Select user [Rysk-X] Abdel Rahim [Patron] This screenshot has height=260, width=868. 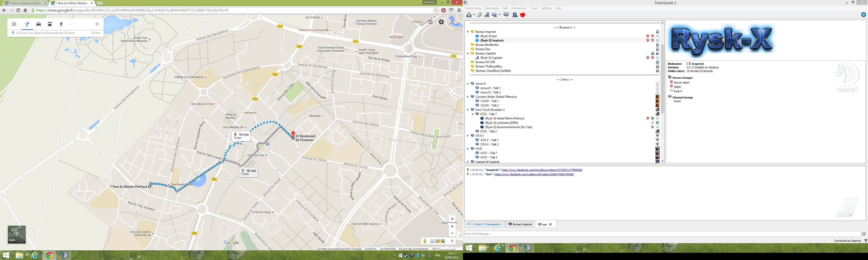click(504, 118)
